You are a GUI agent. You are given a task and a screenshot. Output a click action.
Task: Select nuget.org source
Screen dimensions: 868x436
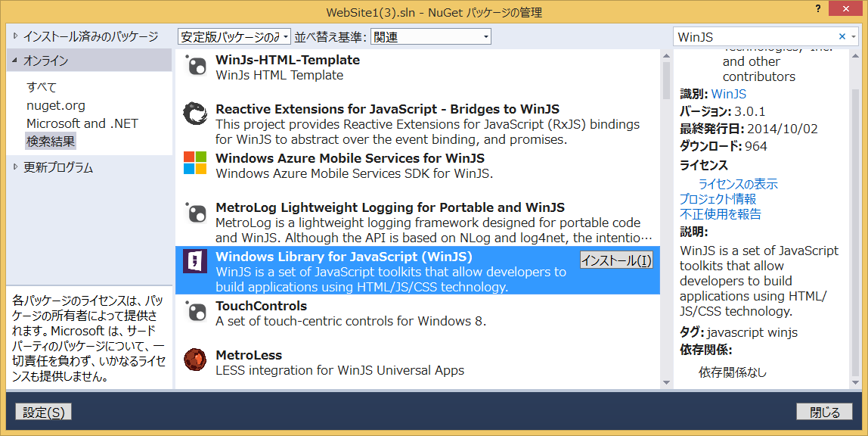tap(56, 105)
